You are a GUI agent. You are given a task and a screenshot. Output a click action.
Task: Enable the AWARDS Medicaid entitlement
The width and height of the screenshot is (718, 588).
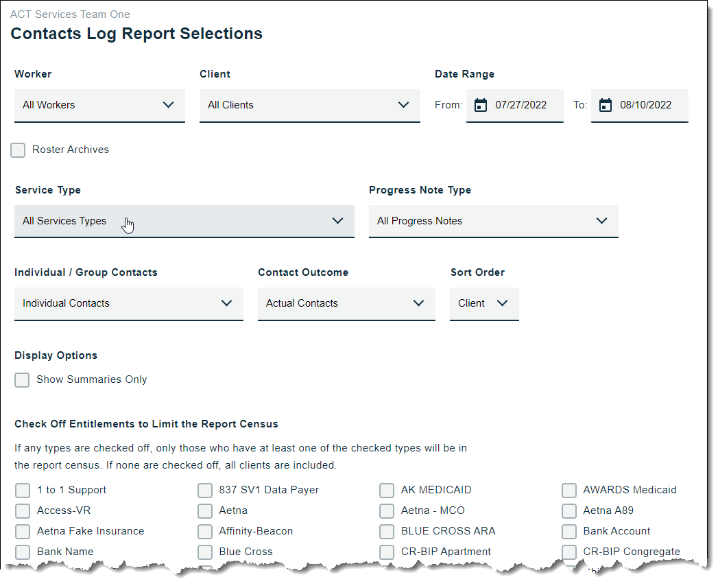[569, 491]
